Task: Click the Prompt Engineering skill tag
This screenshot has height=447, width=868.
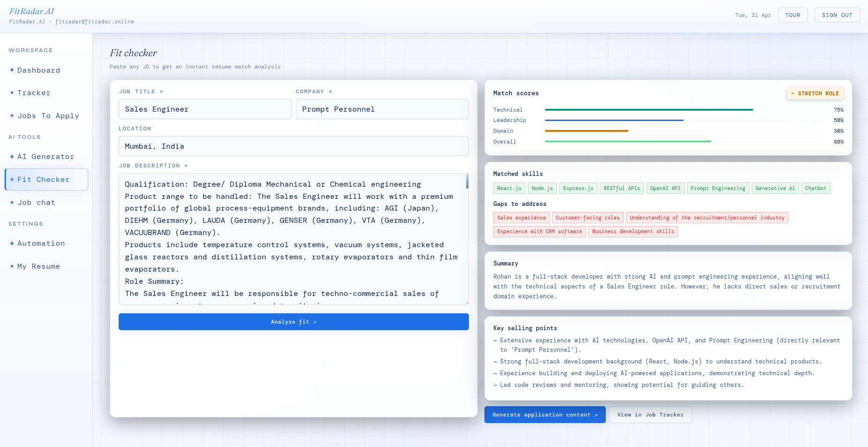Action: click(x=718, y=188)
